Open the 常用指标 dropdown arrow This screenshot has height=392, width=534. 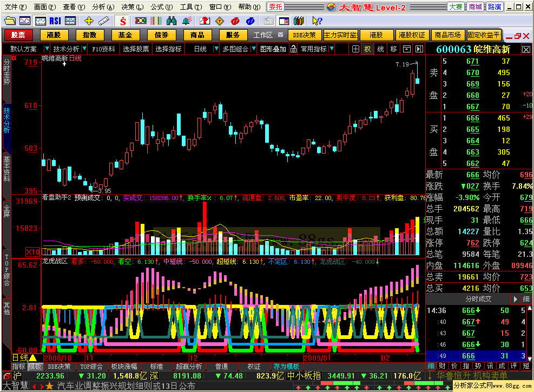click(332, 49)
